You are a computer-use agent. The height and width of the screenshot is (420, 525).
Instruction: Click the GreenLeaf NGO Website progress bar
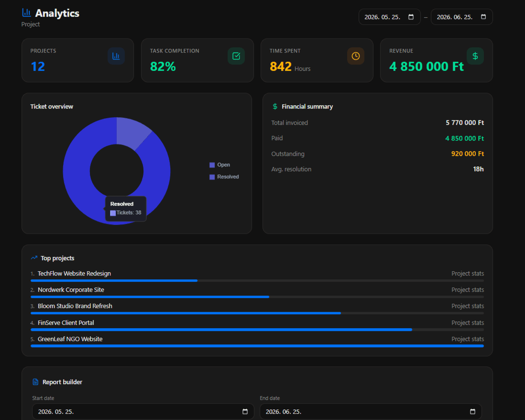[257, 346]
